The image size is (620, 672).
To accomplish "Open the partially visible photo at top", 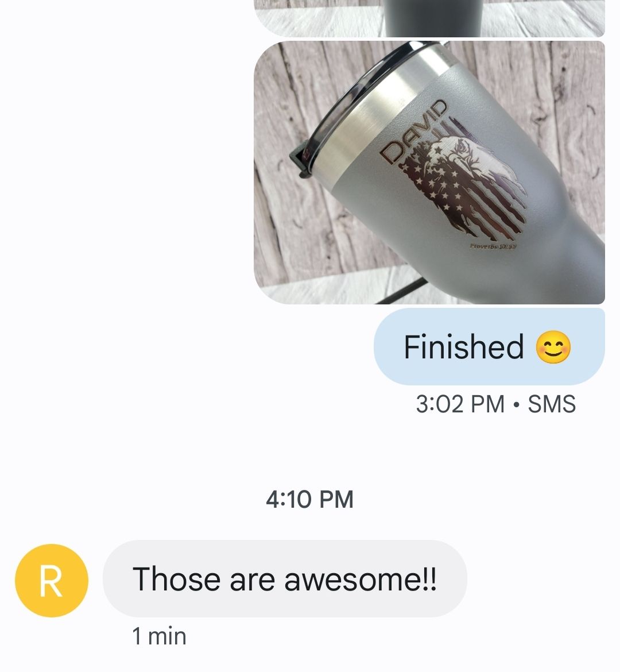I will [429, 18].
